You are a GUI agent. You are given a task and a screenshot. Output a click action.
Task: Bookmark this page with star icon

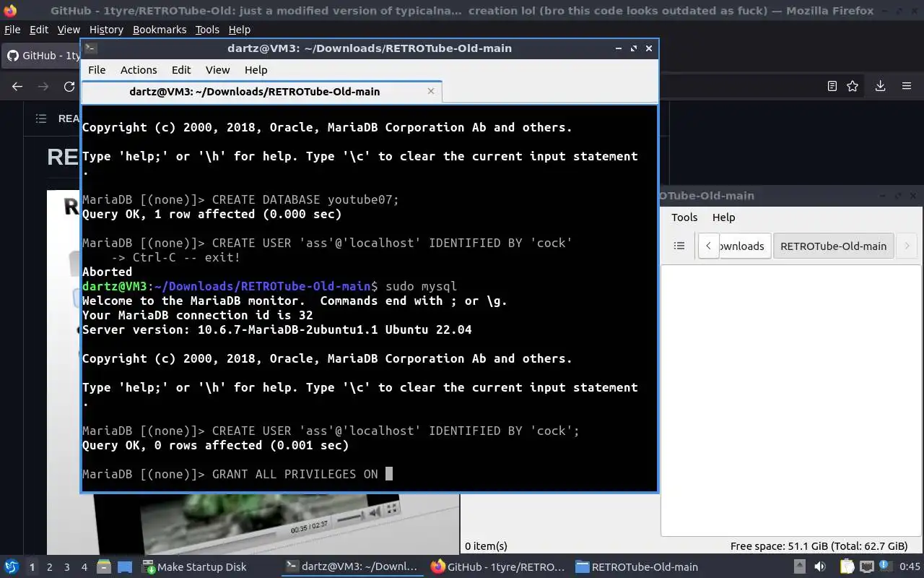(x=853, y=86)
